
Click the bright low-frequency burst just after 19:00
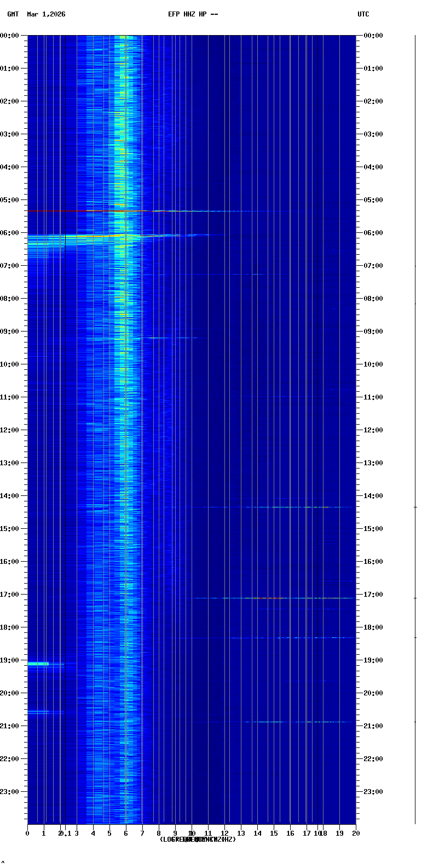pyautogui.click(x=38, y=664)
